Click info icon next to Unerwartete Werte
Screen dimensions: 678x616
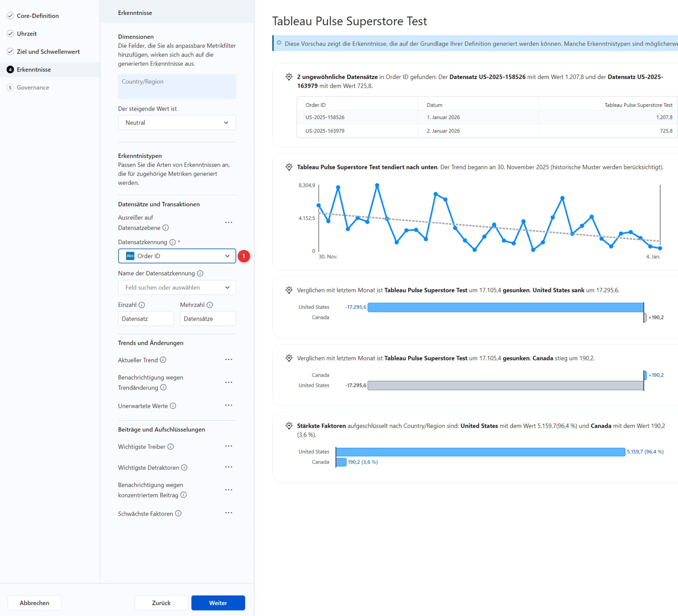pyautogui.click(x=173, y=406)
